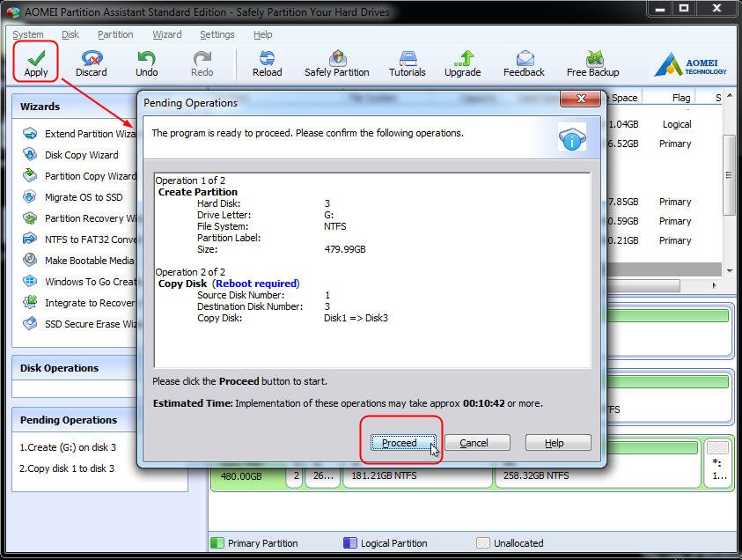
Task: Select pending operation Copy disk 1 to disk 3
Action: point(67,468)
